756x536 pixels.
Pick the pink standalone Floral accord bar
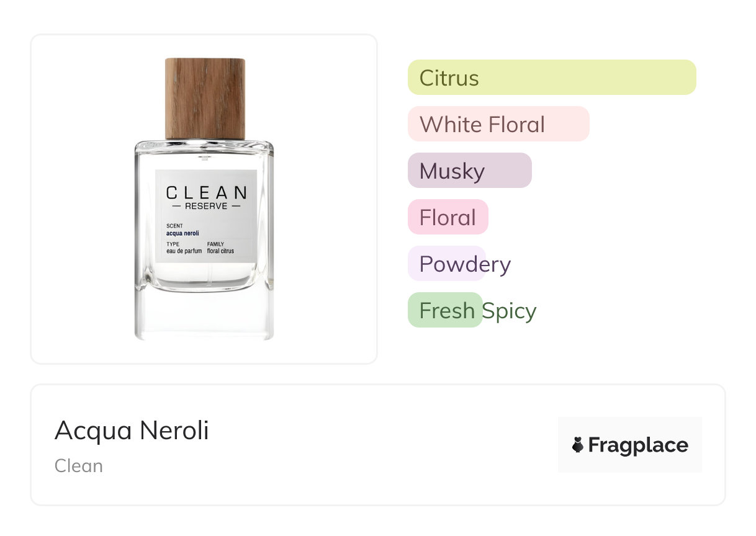coord(448,217)
